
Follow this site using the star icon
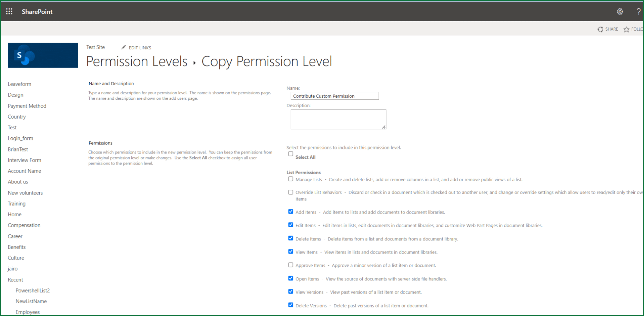[x=626, y=29]
